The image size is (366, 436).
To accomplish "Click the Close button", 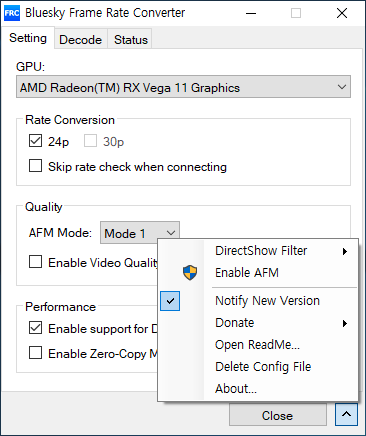I will (278, 415).
